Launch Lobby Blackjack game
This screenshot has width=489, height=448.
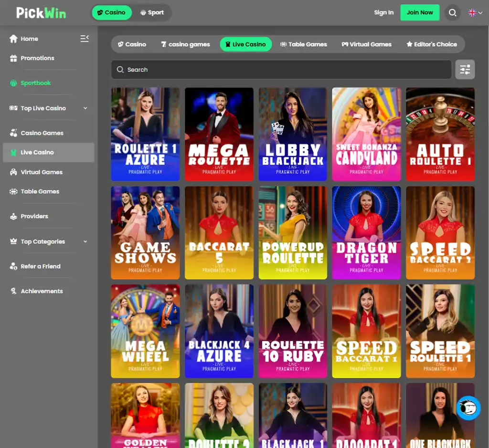[x=293, y=134]
